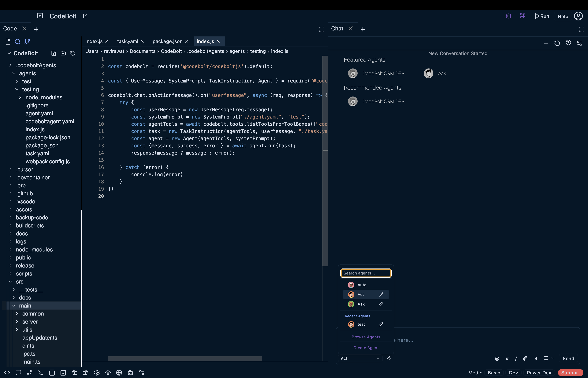
Task: Open the robot agent icon in bottom bar
Action: click(130, 373)
